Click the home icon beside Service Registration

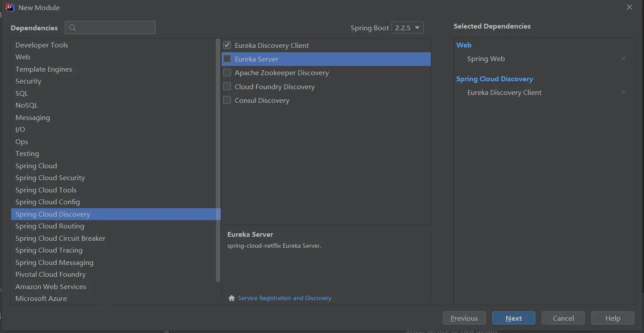(x=232, y=298)
